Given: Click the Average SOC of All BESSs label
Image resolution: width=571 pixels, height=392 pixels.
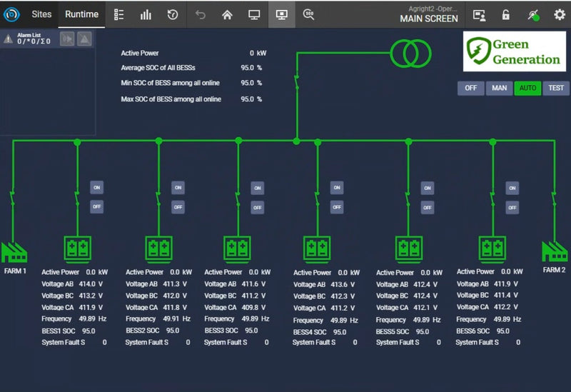Looking at the screenshot, I should point(158,68).
